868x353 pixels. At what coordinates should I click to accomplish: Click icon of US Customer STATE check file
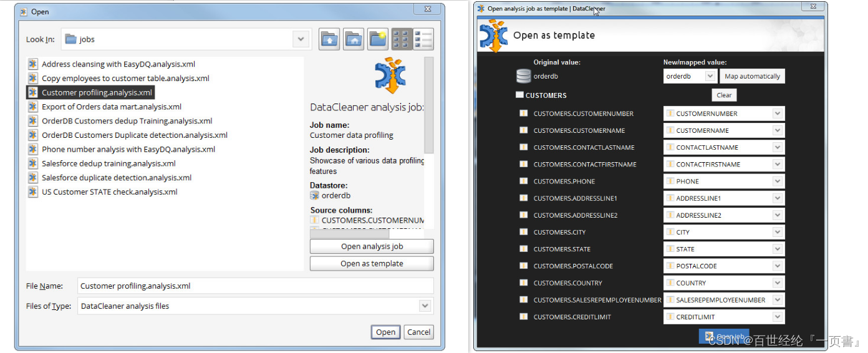point(33,191)
